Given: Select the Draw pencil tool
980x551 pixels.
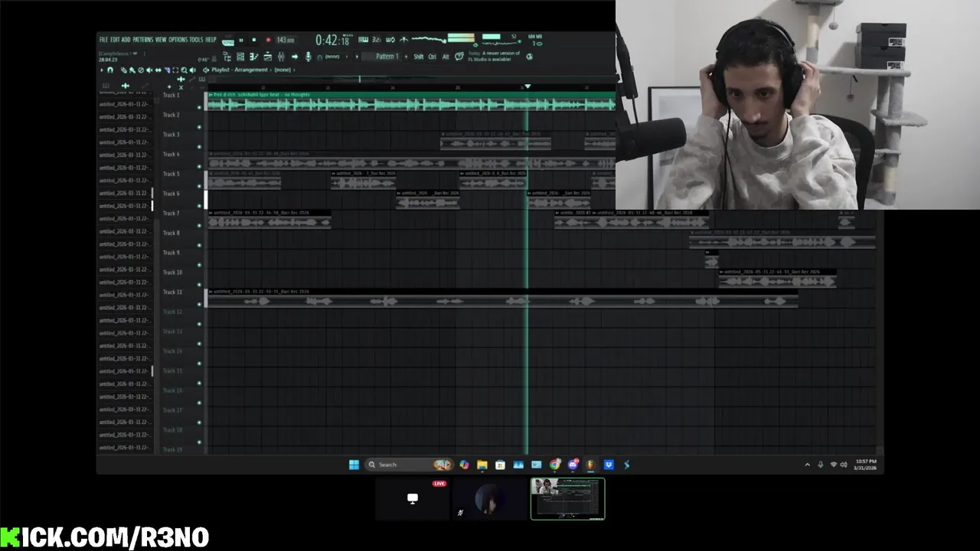Looking at the screenshot, I should [x=124, y=70].
